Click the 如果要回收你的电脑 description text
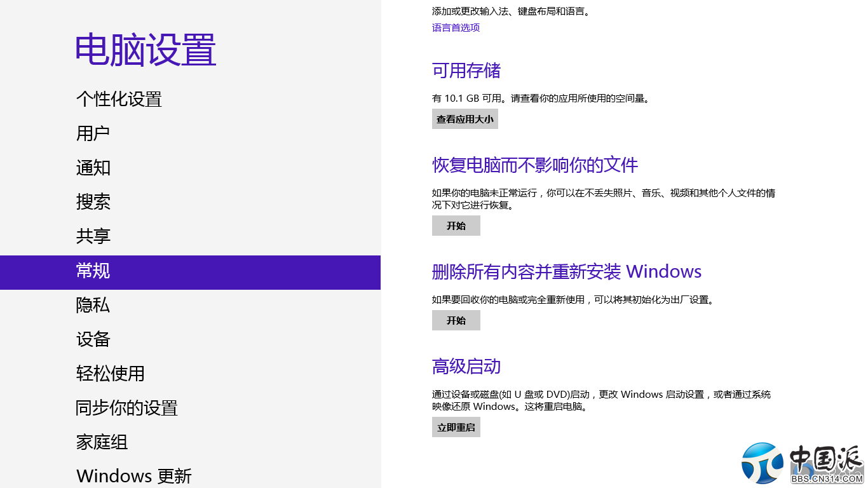Screen dimensions: 868x488 [x=573, y=299]
